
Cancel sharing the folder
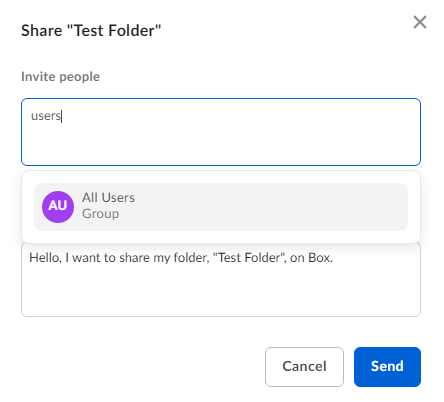304,367
